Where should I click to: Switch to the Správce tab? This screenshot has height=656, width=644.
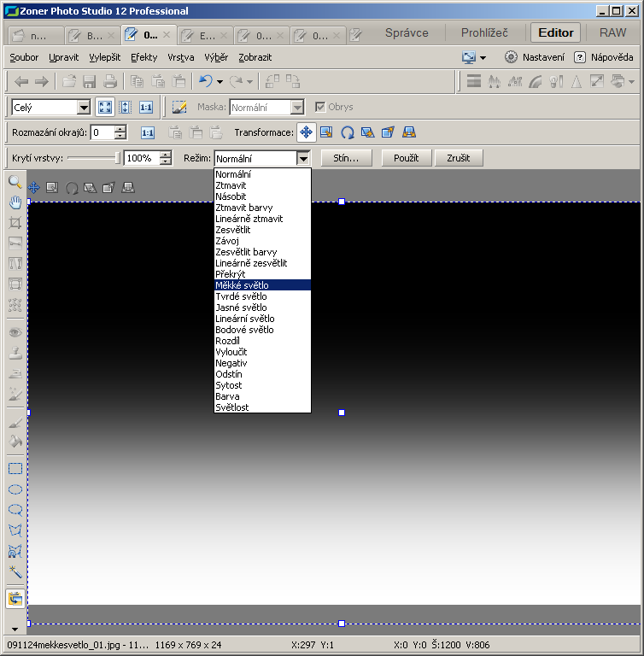click(x=407, y=33)
